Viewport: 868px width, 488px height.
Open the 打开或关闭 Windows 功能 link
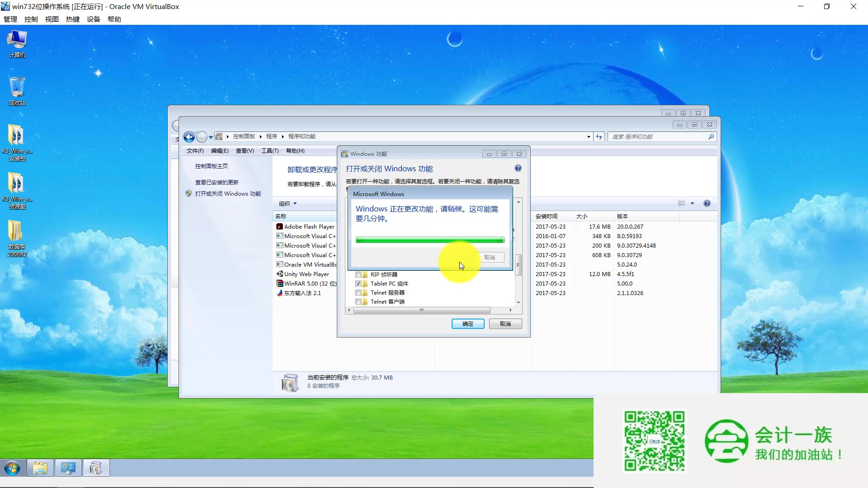tap(228, 194)
